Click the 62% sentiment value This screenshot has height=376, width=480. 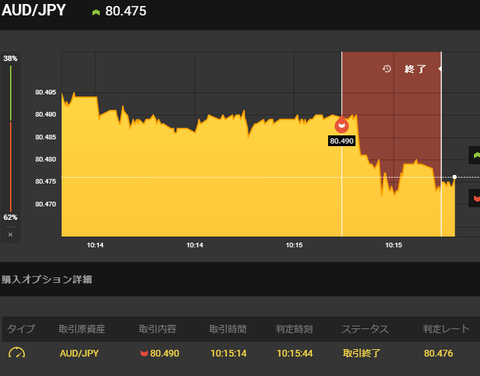point(10,217)
